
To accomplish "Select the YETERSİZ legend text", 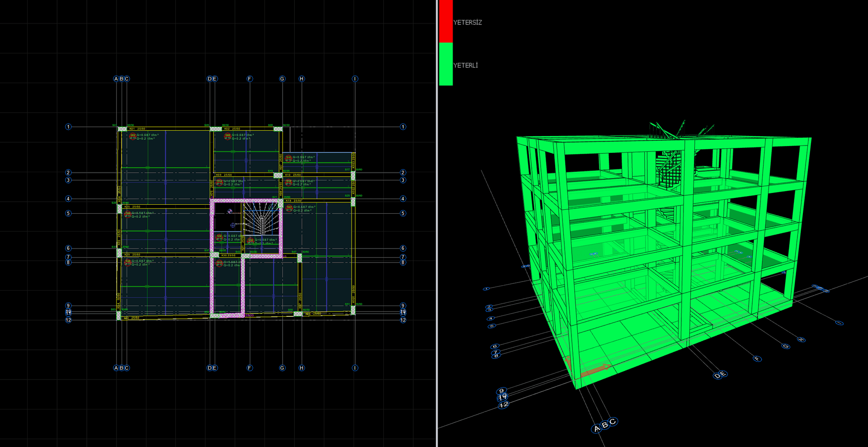I will coord(467,23).
